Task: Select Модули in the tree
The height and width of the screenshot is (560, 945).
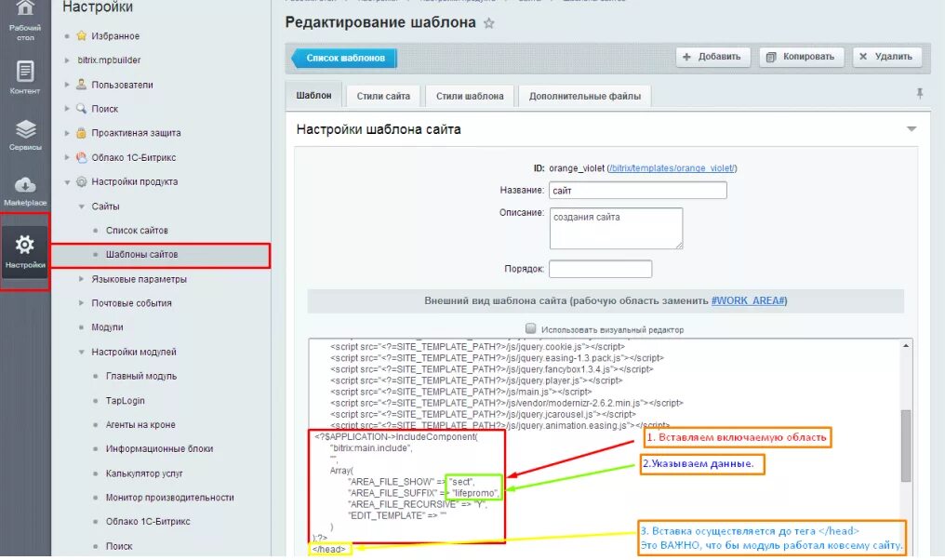Action: [x=107, y=327]
